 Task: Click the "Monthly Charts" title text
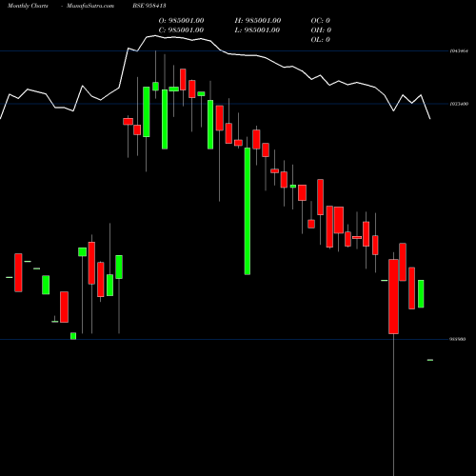point(28,6)
